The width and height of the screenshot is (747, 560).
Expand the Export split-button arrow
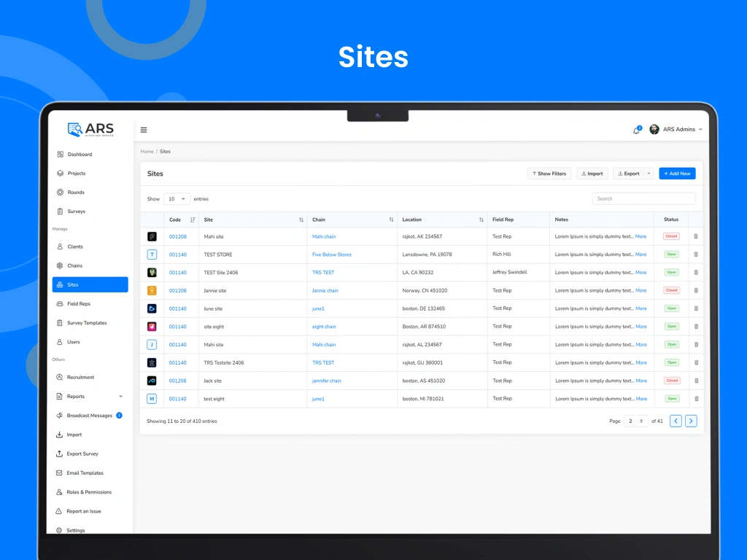649,174
